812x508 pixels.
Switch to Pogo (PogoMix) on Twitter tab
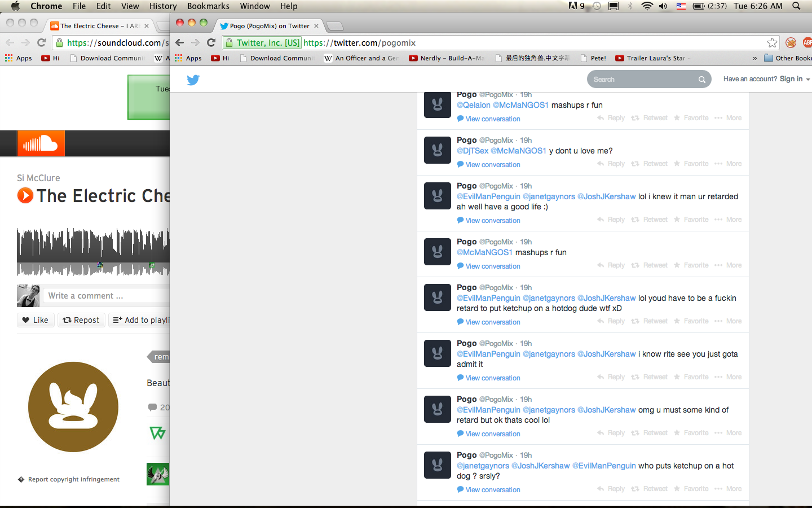click(270, 26)
